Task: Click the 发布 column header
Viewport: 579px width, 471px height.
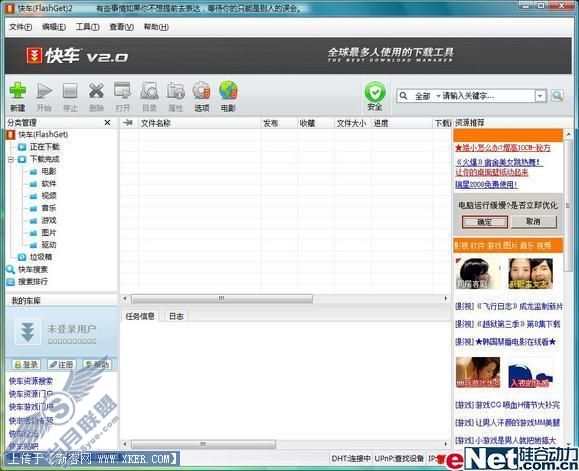Action: point(279,123)
